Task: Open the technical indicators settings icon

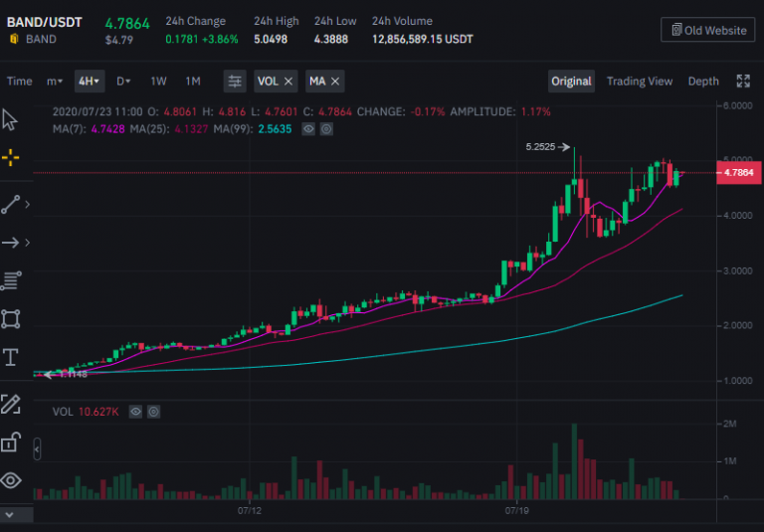Action: coord(235,82)
